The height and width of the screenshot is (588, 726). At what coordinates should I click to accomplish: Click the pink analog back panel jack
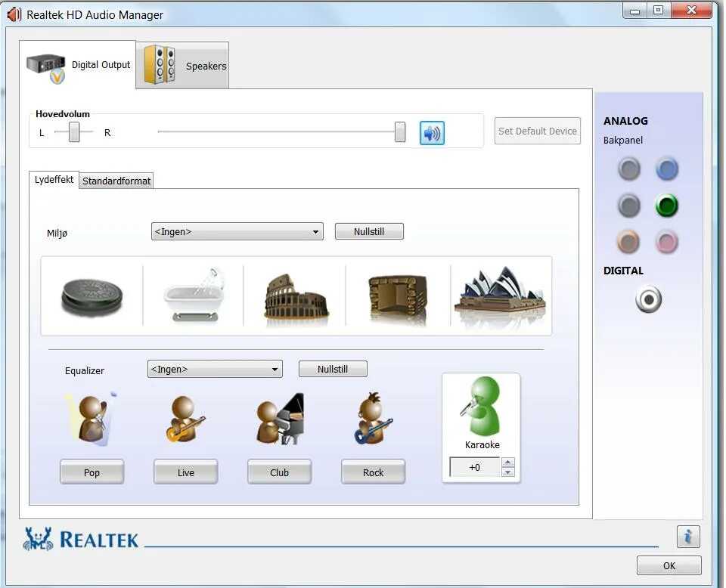pos(667,242)
